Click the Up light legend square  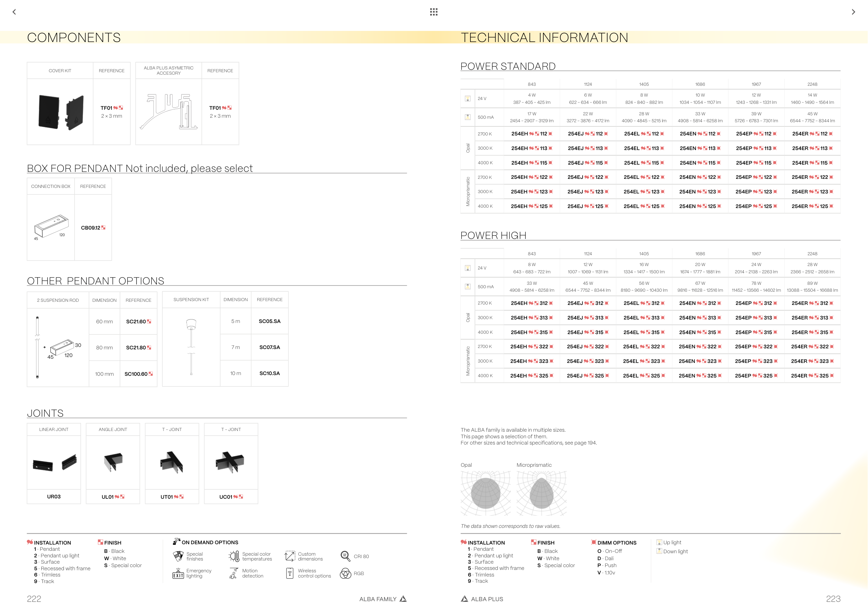tap(659, 542)
